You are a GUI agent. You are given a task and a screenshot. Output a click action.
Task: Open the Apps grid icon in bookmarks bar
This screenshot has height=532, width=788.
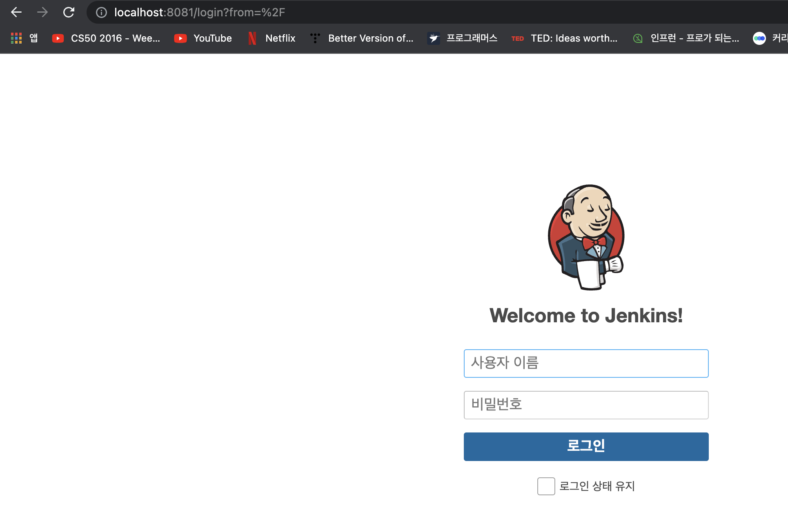point(16,38)
